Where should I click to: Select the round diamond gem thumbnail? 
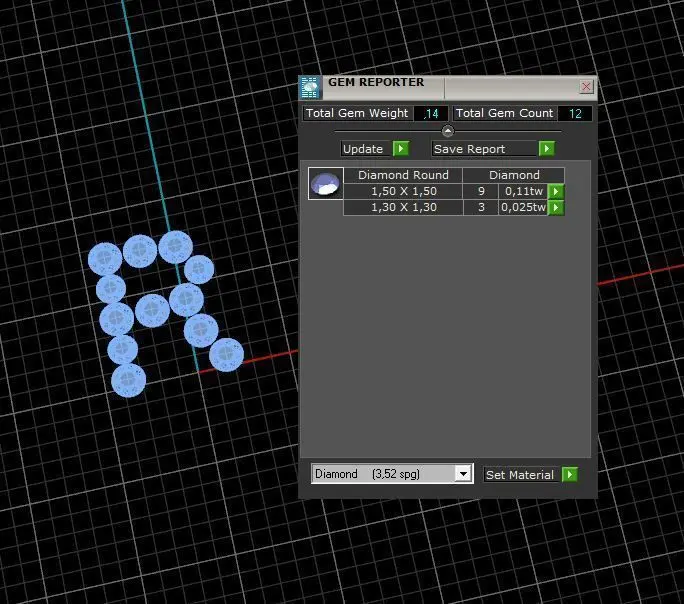(325, 184)
